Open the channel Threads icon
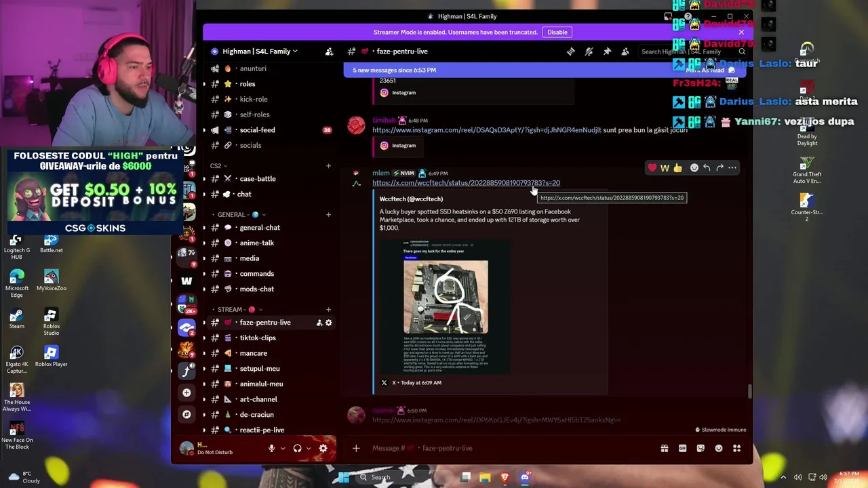This screenshot has height=488, width=868. tap(571, 52)
